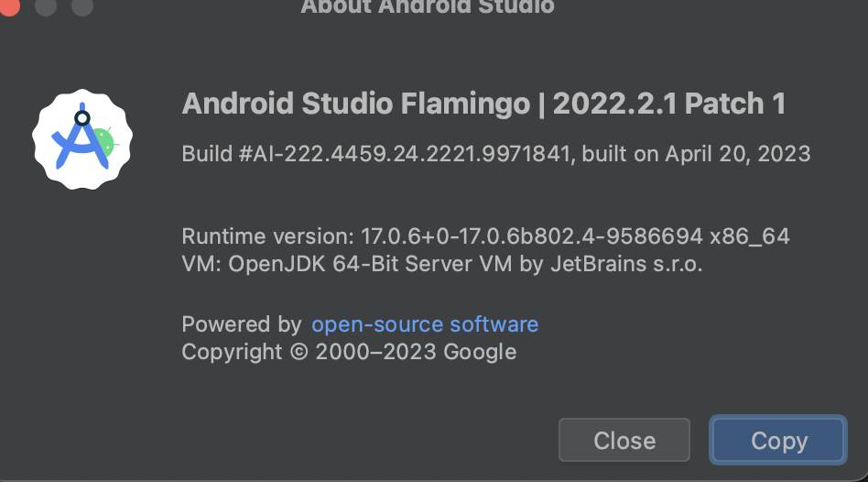
Task: Click the Powered by label
Action: 242,324
